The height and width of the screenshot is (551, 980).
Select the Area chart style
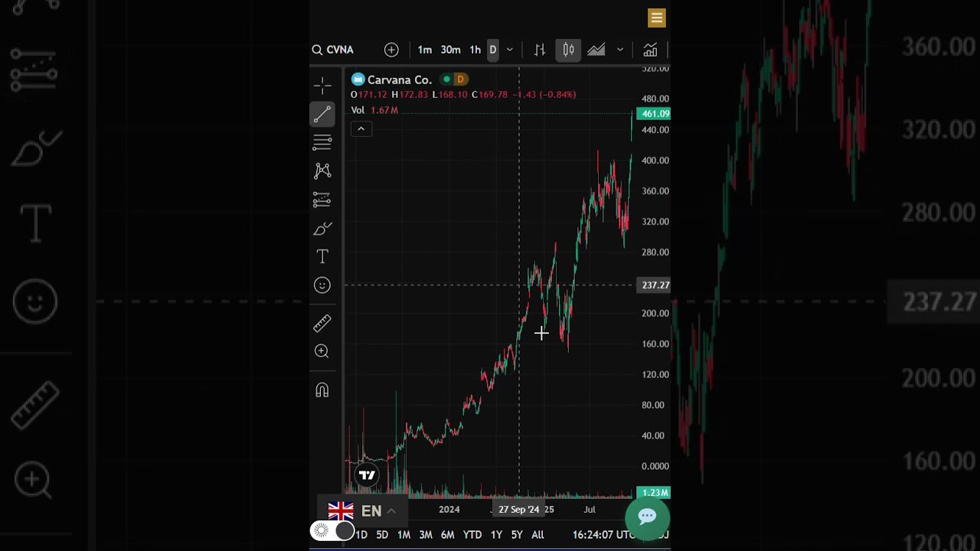coord(596,50)
